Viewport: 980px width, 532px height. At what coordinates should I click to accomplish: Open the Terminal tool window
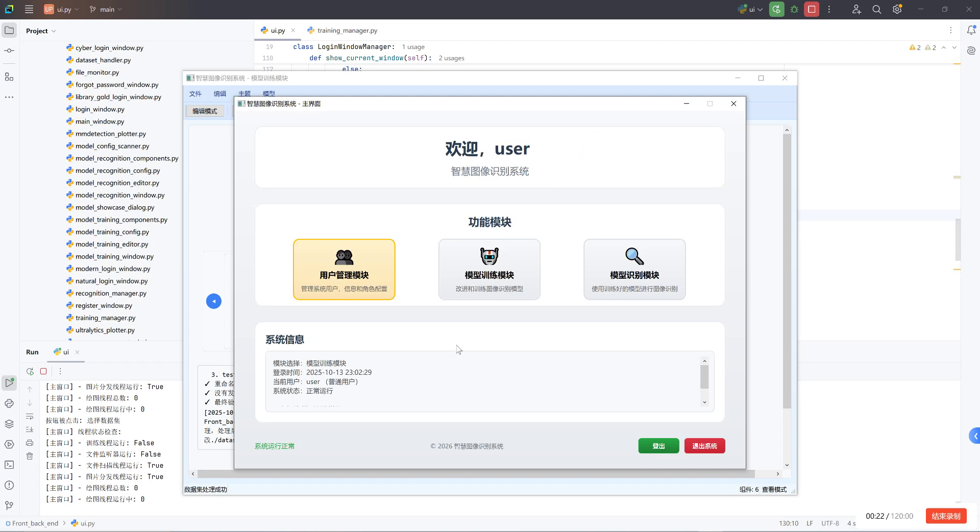9,465
